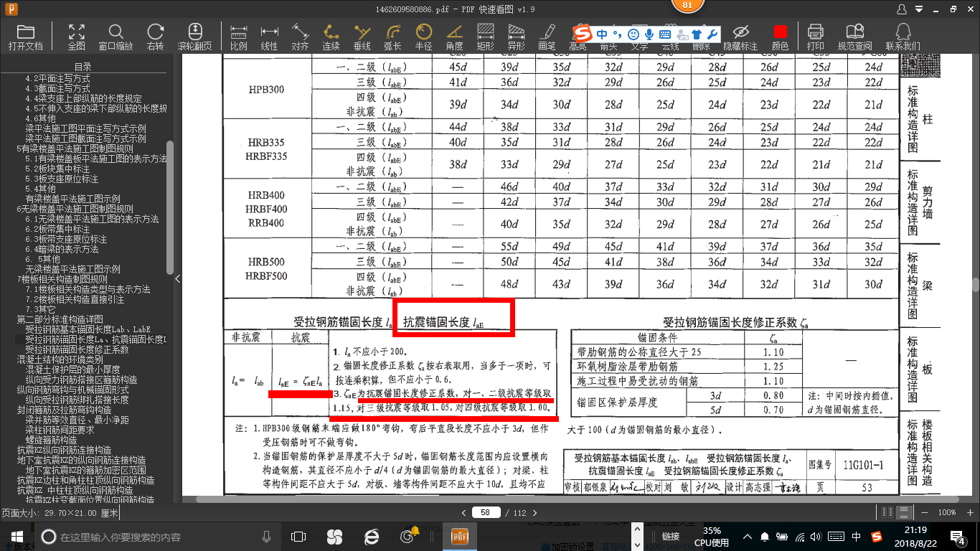
Task: Open bookmark 受拉钢筋锚固长度修正系数
Action: click(77, 349)
